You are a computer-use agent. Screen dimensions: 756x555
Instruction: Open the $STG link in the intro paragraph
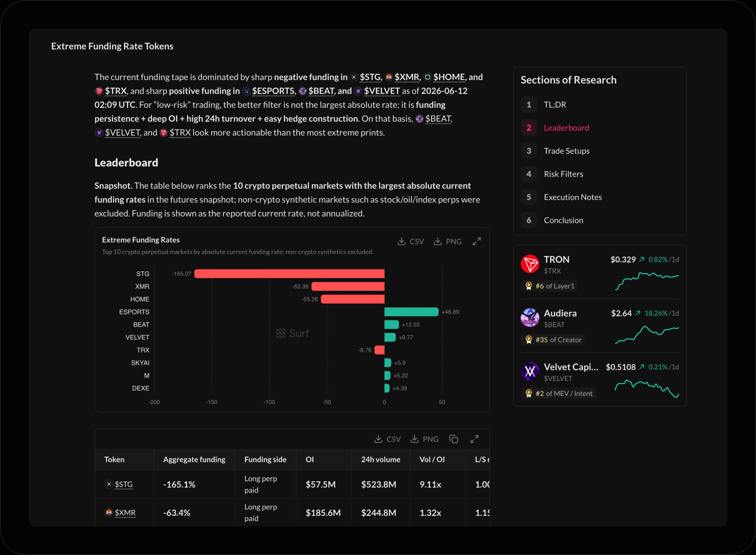coord(370,77)
